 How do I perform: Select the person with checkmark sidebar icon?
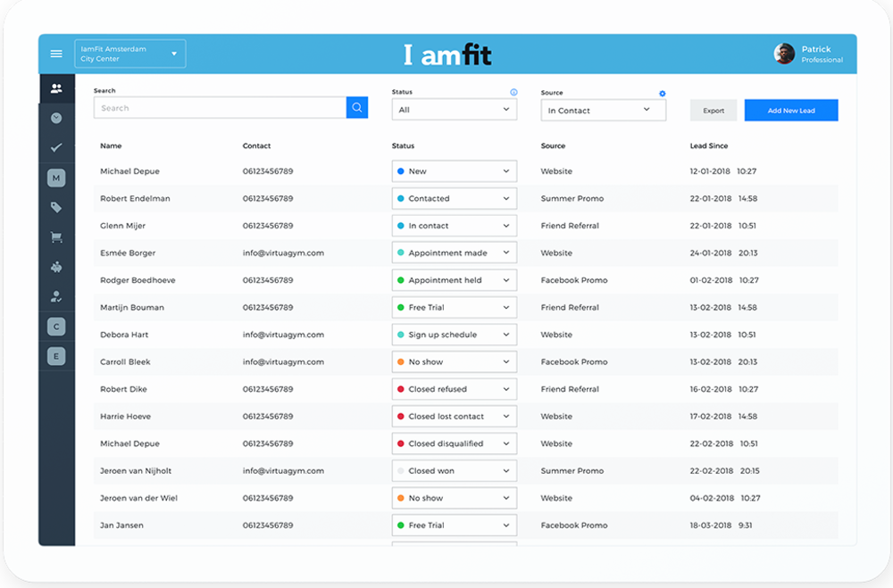click(x=56, y=296)
